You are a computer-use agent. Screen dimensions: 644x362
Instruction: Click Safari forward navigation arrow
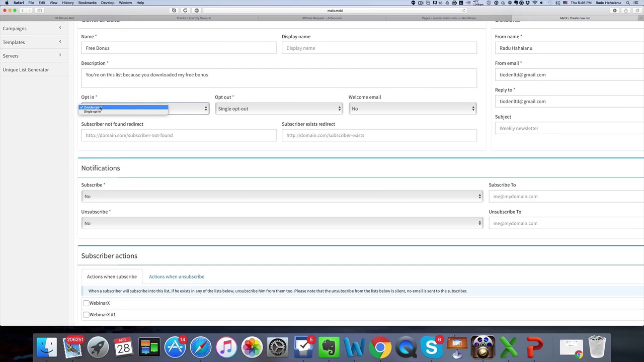pyautogui.click(x=29, y=11)
